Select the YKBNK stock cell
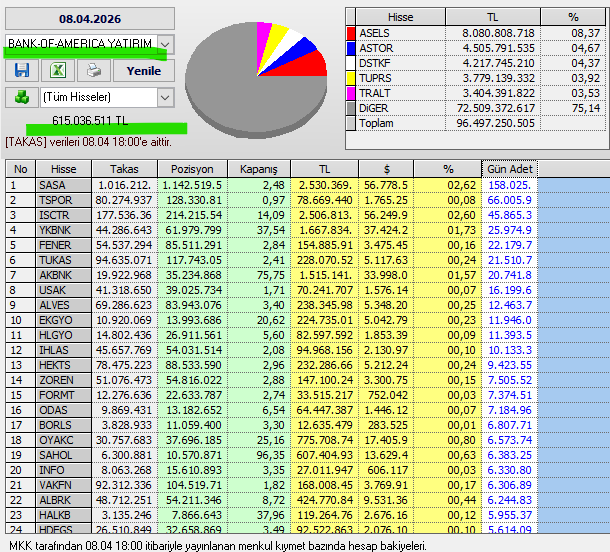The height and width of the screenshot is (552, 610). 64,230
